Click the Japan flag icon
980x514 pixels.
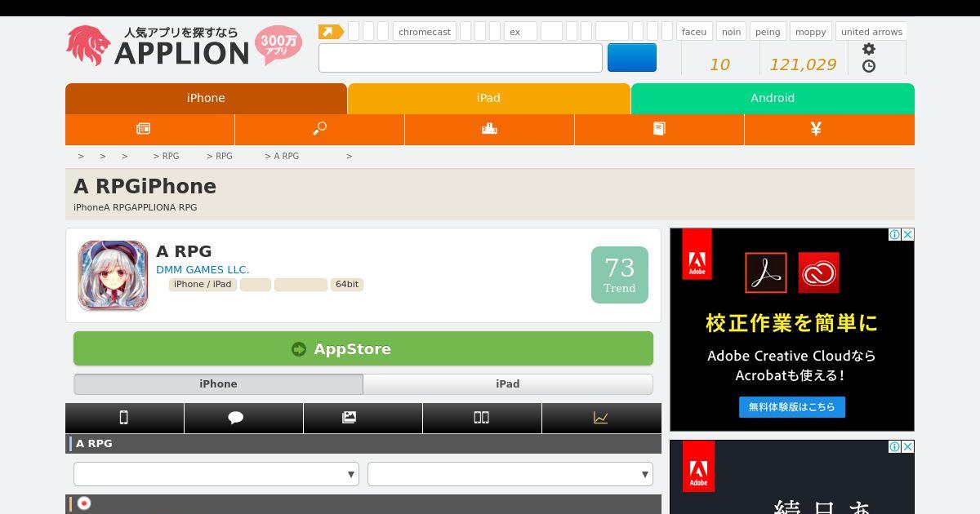[84, 503]
